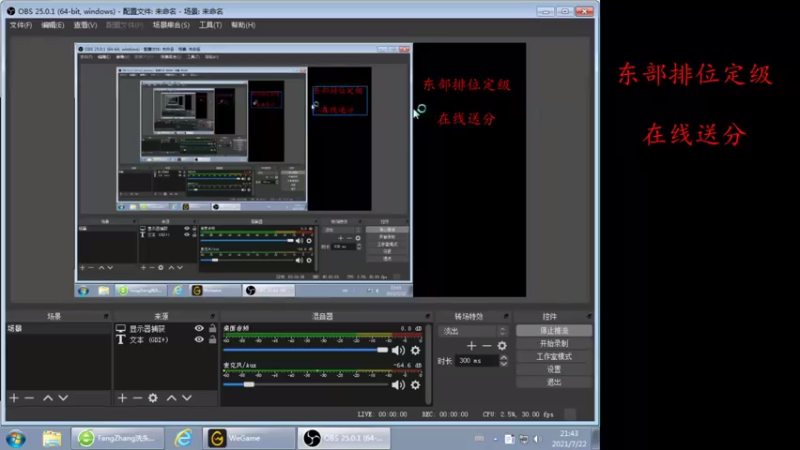Click the CPU: 2.5%, 30.00 fps status text
This screenshot has width=800, height=450.
[518, 414]
